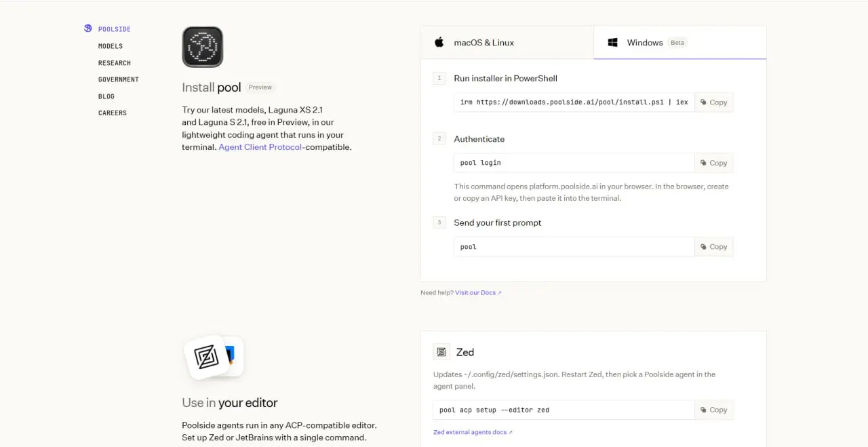
Task: Go to the Research page
Action: click(115, 63)
